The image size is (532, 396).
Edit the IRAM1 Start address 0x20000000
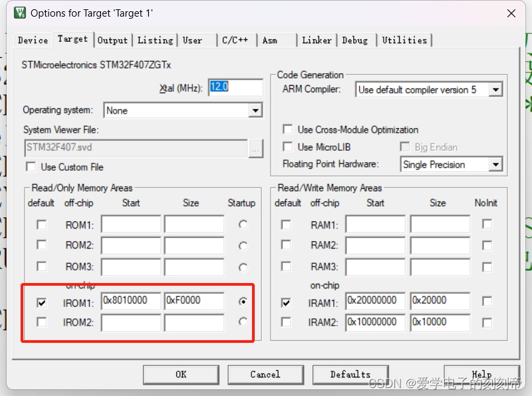click(x=375, y=301)
